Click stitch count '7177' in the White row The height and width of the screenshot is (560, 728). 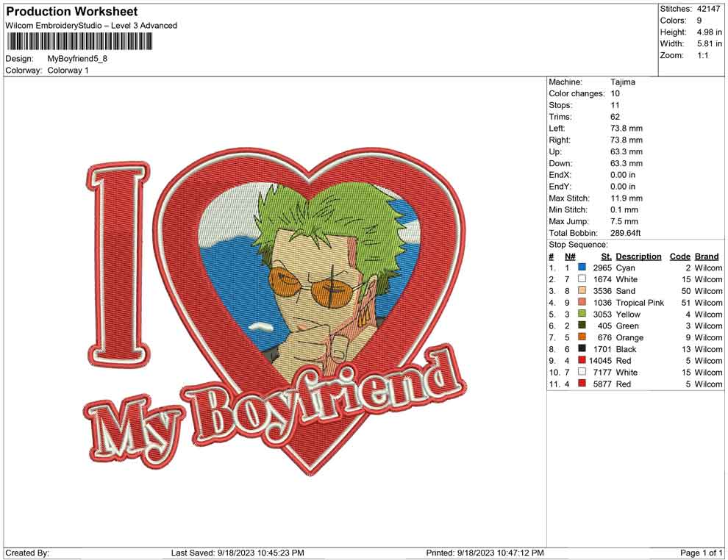(602, 372)
